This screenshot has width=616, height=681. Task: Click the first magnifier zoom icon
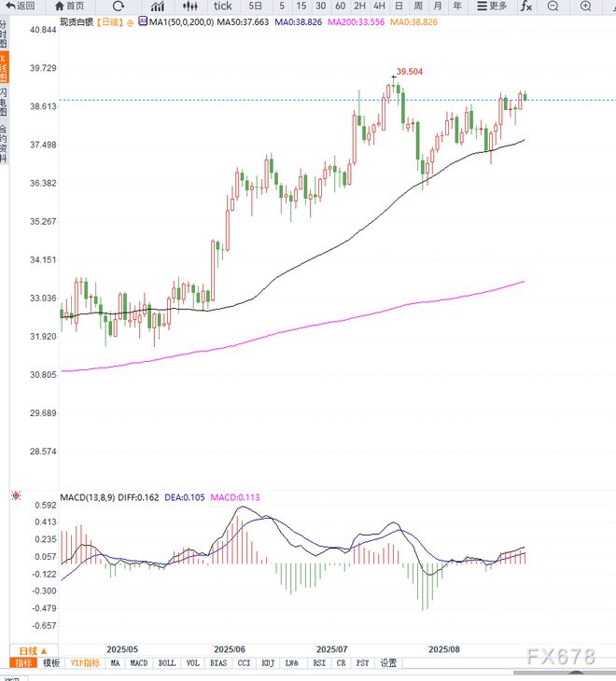pyautogui.click(x=553, y=6)
